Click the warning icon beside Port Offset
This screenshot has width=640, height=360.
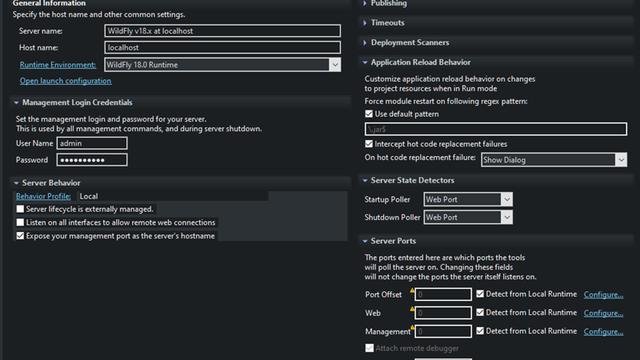click(x=412, y=291)
